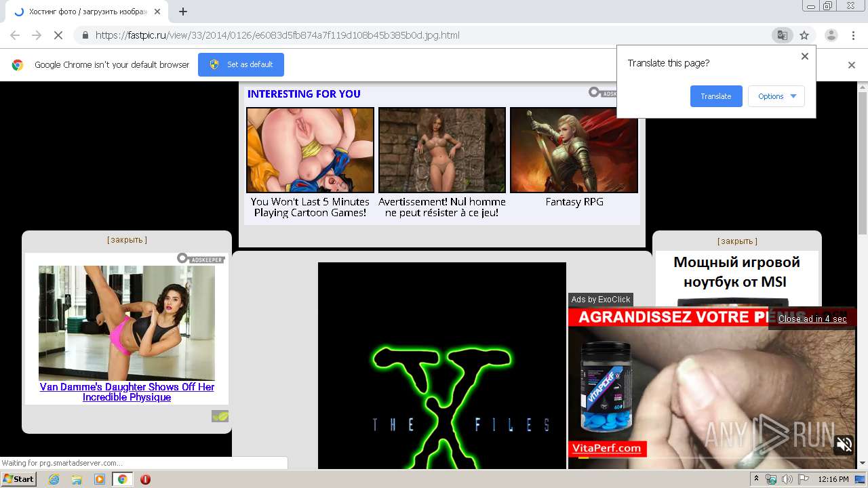The width and height of the screenshot is (868, 488).
Task: Click the 'You Won't Last 5 Minutes' caption
Action: pos(310,207)
